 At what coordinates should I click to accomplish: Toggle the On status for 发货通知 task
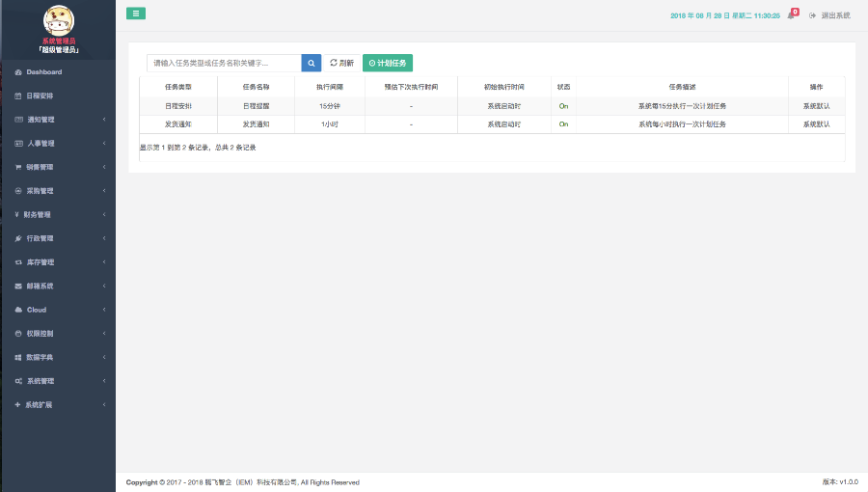tap(563, 124)
